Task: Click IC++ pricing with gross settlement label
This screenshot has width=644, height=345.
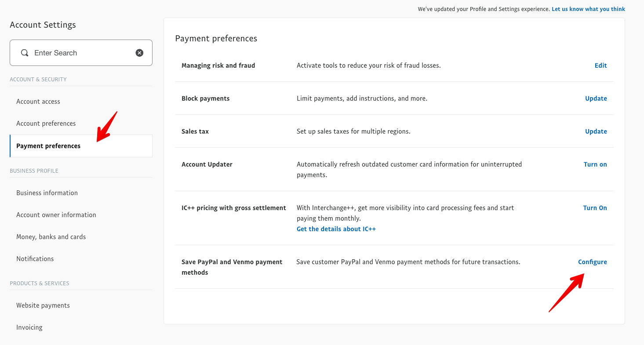Action: coord(234,208)
